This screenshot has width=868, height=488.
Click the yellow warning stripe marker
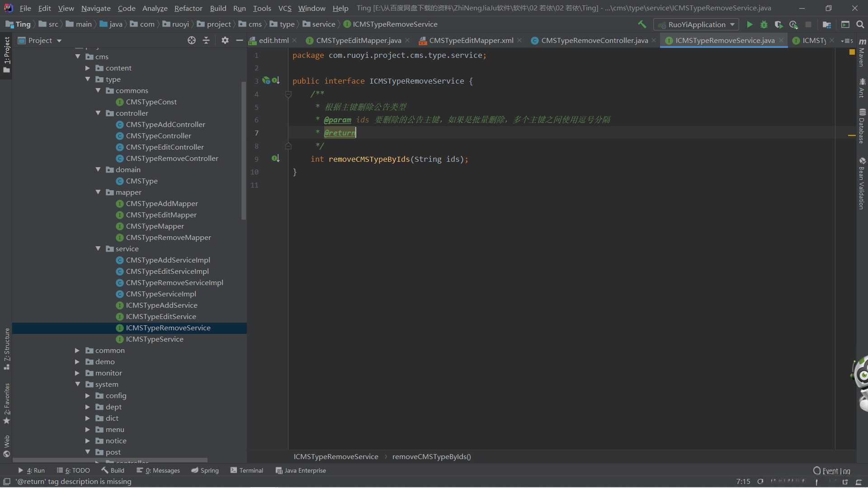tap(852, 135)
